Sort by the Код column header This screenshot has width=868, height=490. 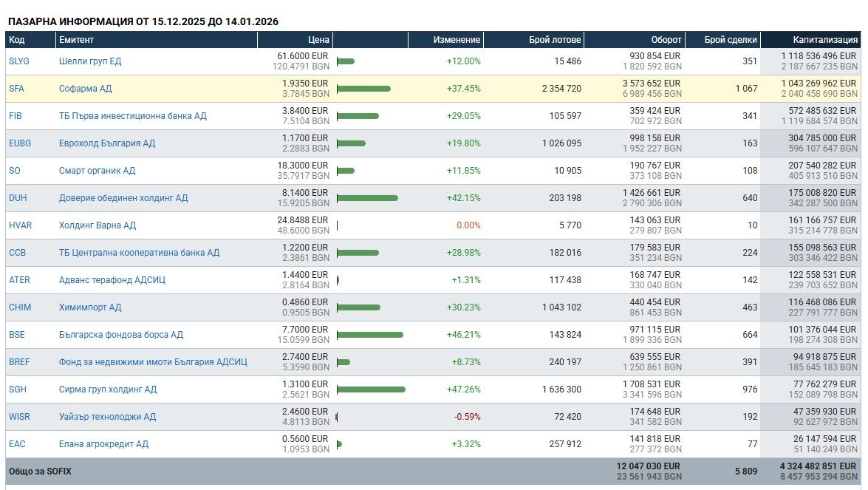click(x=17, y=40)
